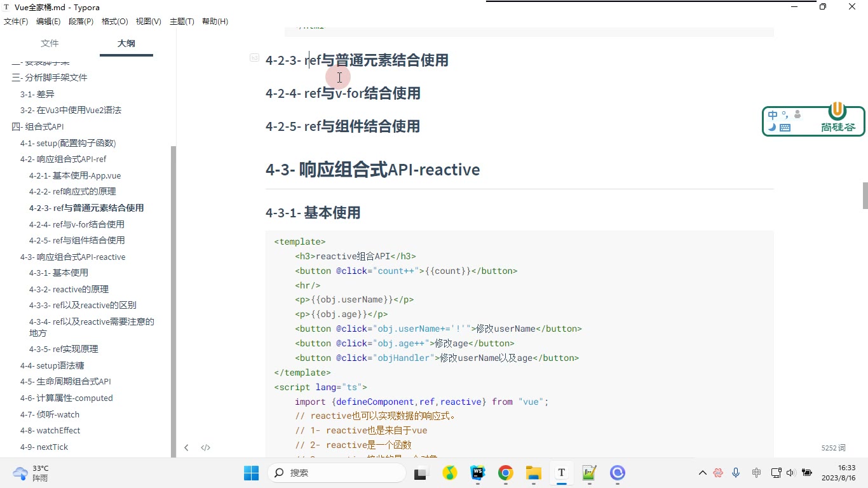Go to outline item 4-3-2- reactive的原理
The height and width of the screenshot is (488, 868).
(x=69, y=289)
